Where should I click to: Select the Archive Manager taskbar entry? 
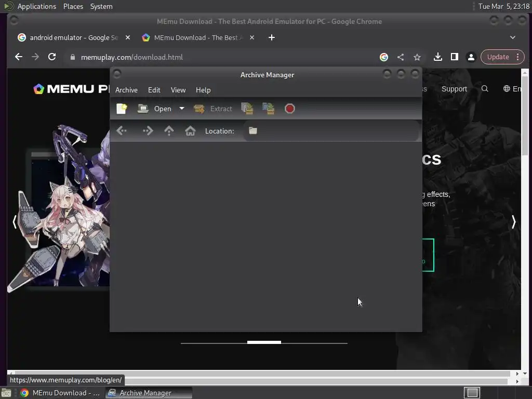(149, 393)
